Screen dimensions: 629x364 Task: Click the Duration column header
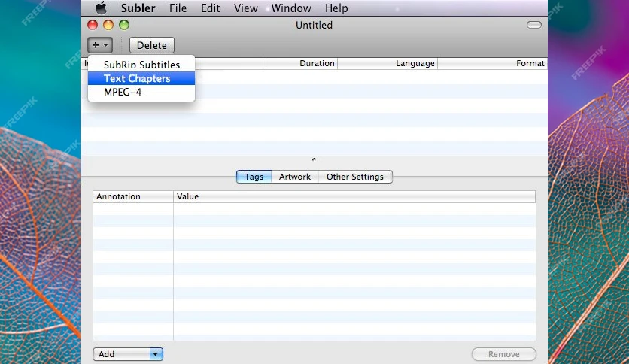click(x=302, y=63)
